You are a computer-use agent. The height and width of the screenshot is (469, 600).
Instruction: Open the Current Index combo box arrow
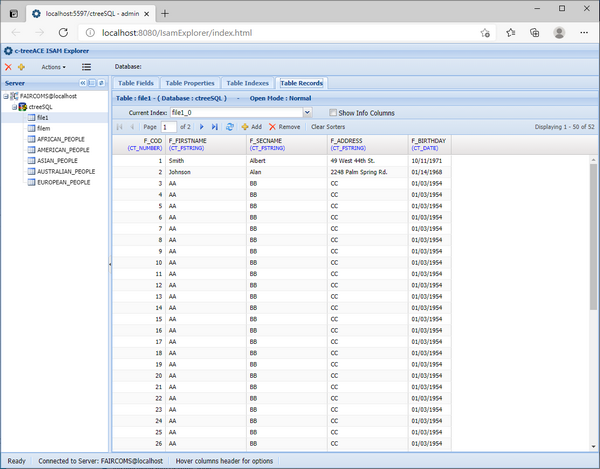coord(307,113)
